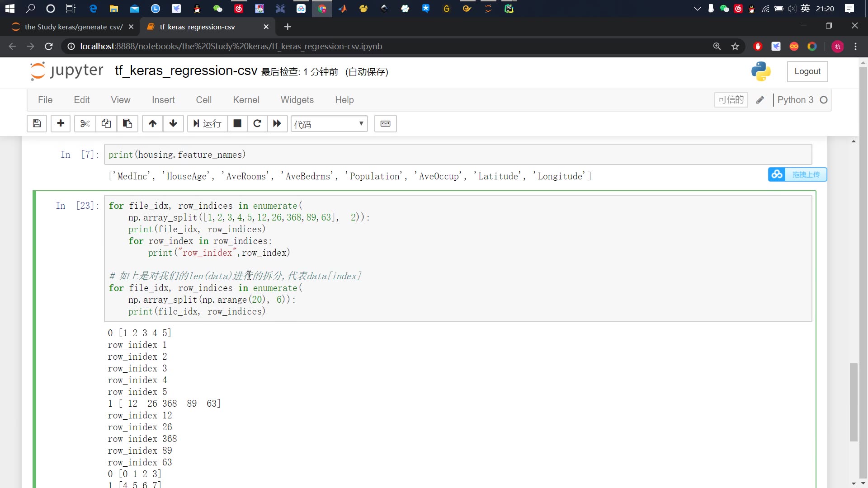Image resolution: width=868 pixels, height=488 pixels.
Task: Move selected cell down arrow
Action: tap(173, 124)
